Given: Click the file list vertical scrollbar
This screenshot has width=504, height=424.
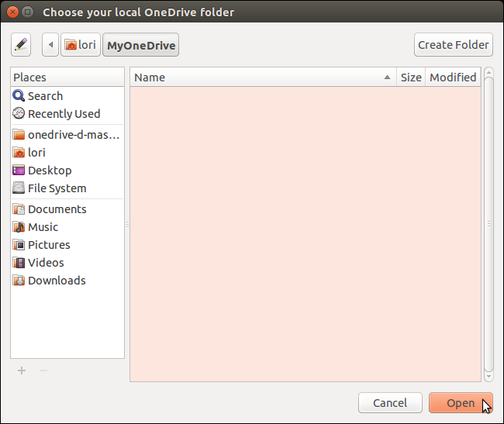Looking at the screenshot, I should pos(488,224).
